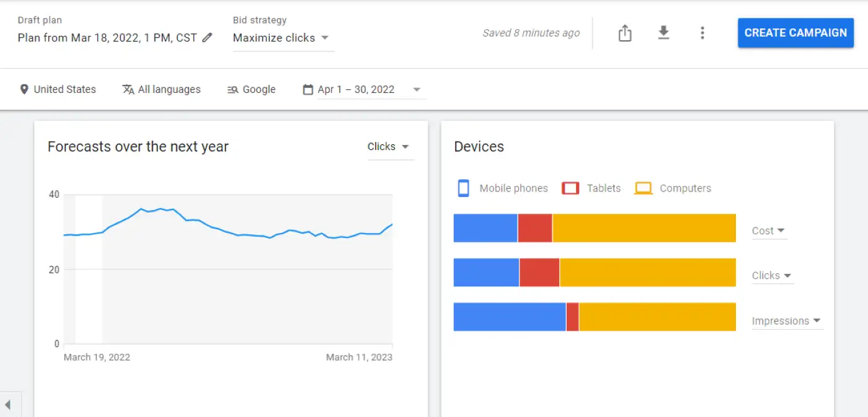Open the Clicks dropdown beside device bar

773,276
